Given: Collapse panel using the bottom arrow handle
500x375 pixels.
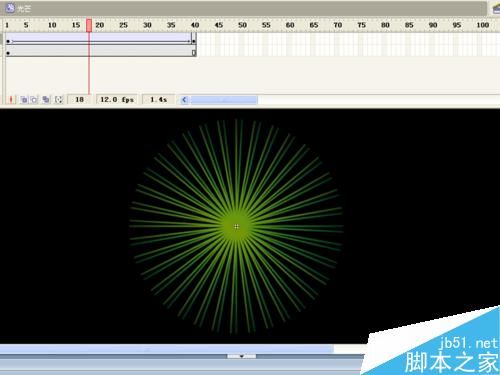Looking at the screenshot, I should coord(242,356).
